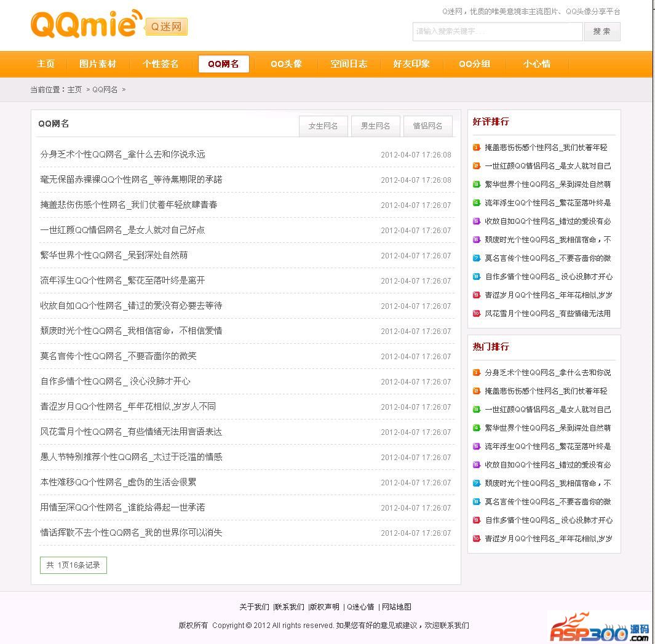Open main list article 掩盖悲伤伤感个性网名_我们仗着年轻放肆青春

pos(129,205)
